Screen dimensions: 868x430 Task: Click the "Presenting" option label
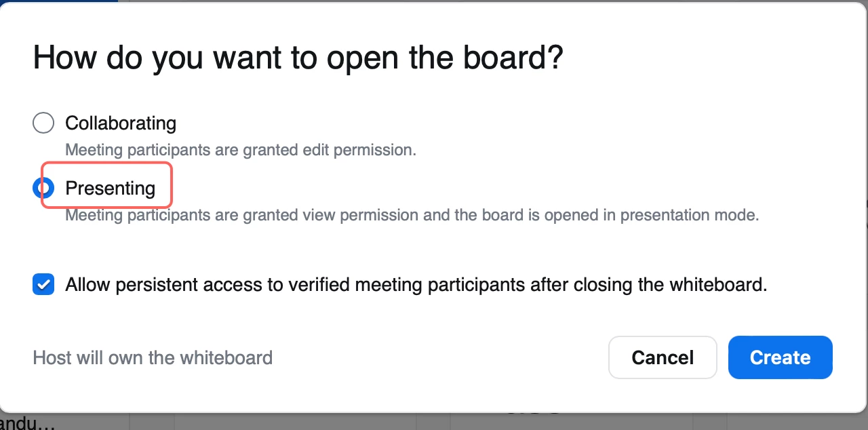(110, 188)
